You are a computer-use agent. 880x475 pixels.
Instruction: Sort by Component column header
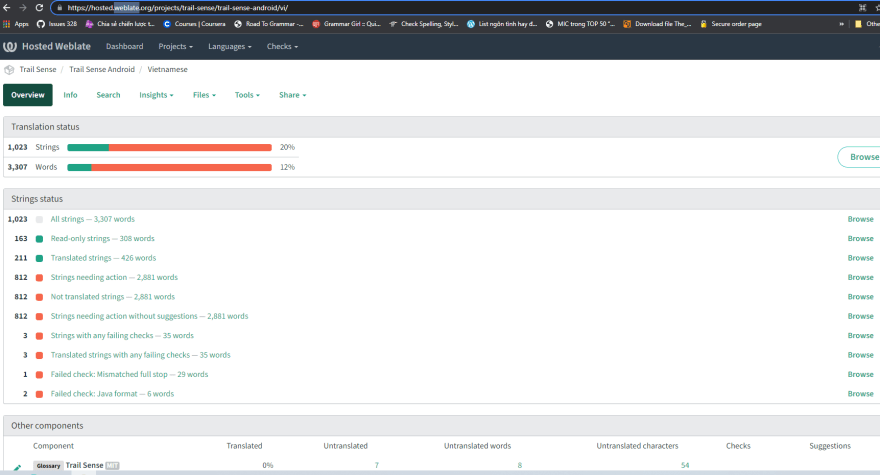(x=53, y=446)
